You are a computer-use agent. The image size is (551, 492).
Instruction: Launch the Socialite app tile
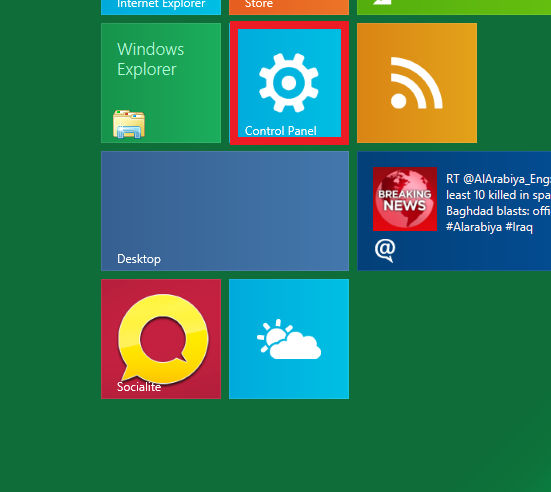[161, 339]
